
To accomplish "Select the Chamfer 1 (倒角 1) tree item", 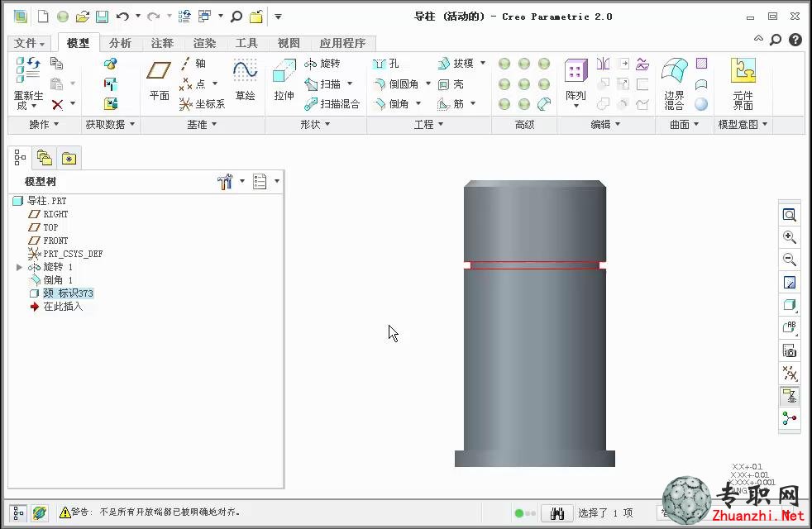I will click(58, 280).
